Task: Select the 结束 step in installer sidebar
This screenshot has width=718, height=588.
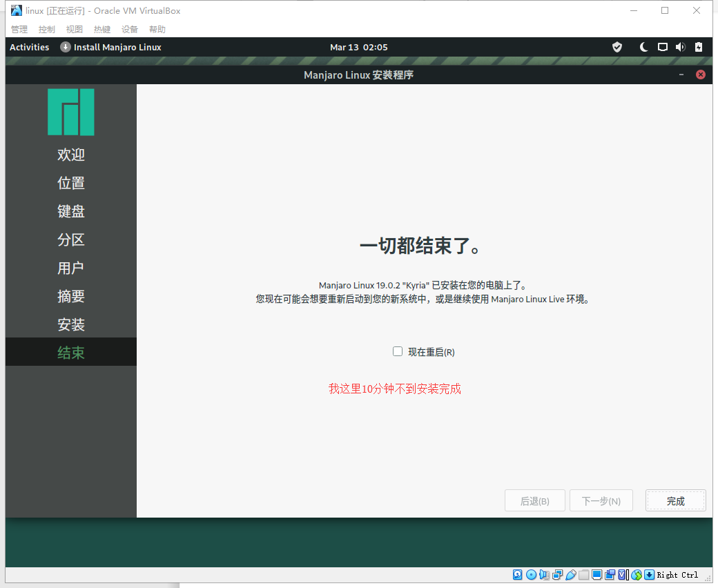Action: tap(71, 353)
